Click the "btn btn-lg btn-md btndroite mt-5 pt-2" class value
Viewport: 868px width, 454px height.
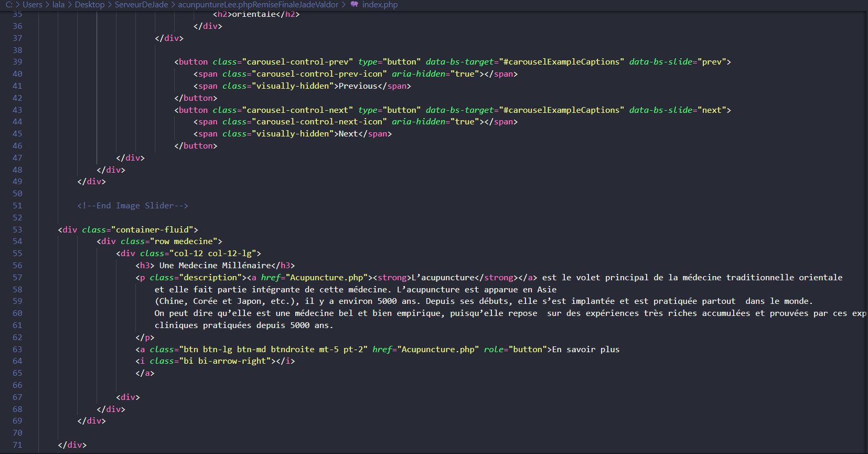273,350
